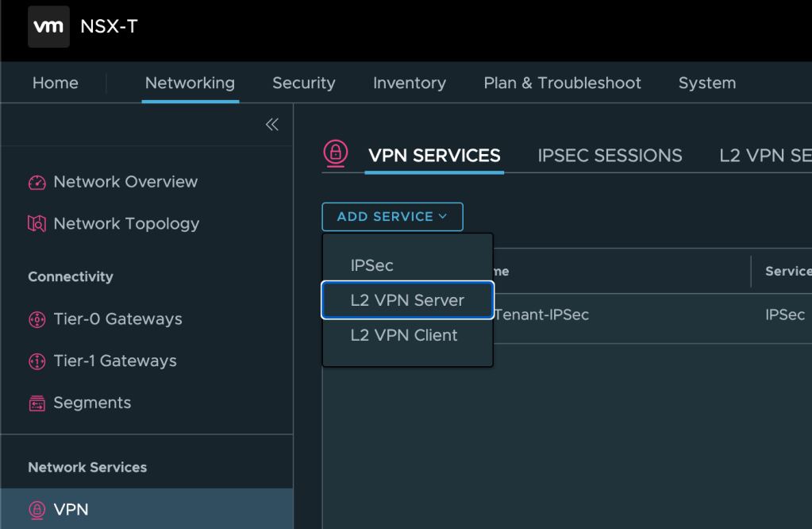Open Plan & Troubleshoot tab
The image size is (812, 529).
tap(562, 83)
